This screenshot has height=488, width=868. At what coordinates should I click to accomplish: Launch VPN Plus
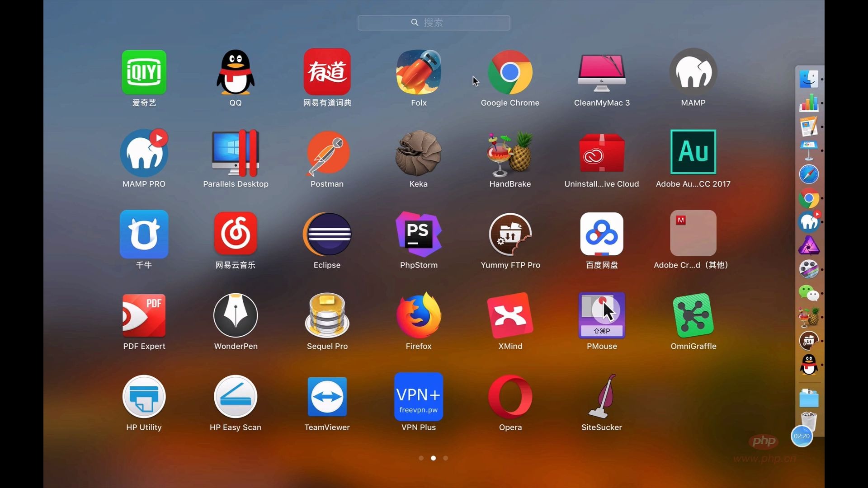(419, 397)
